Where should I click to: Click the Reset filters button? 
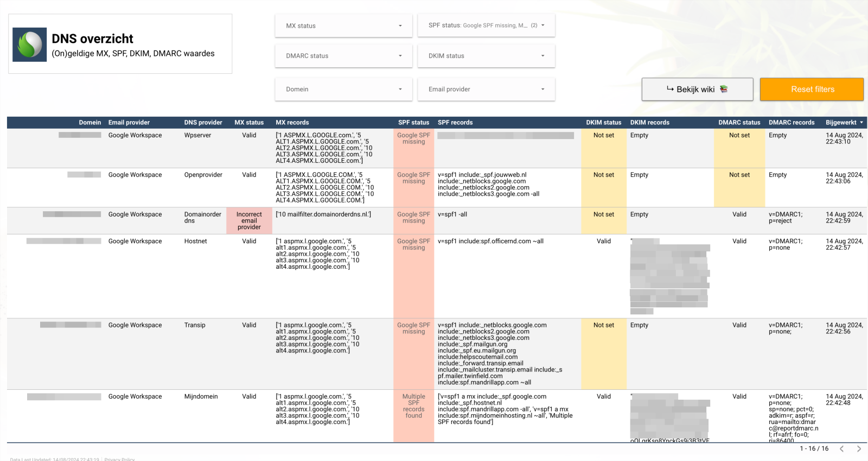812,89
